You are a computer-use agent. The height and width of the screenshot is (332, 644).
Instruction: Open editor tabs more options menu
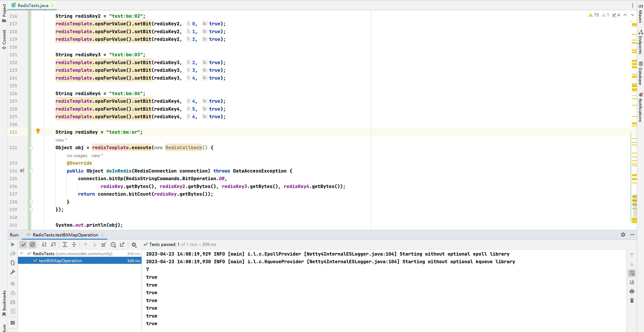coord(633,5)
